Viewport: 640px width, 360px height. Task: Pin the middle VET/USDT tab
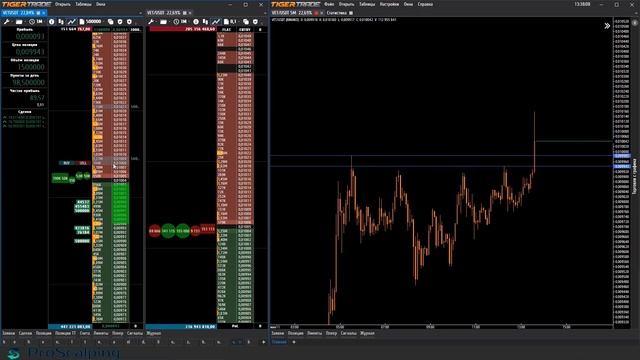184,13
